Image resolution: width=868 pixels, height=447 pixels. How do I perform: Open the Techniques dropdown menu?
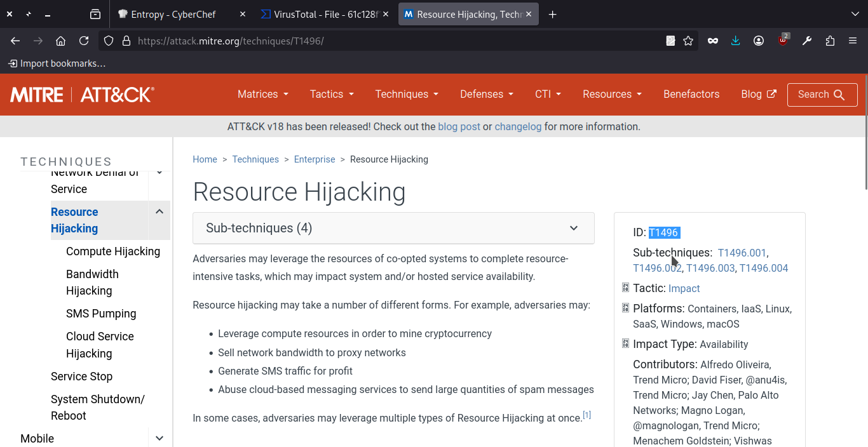click(406, 94)
